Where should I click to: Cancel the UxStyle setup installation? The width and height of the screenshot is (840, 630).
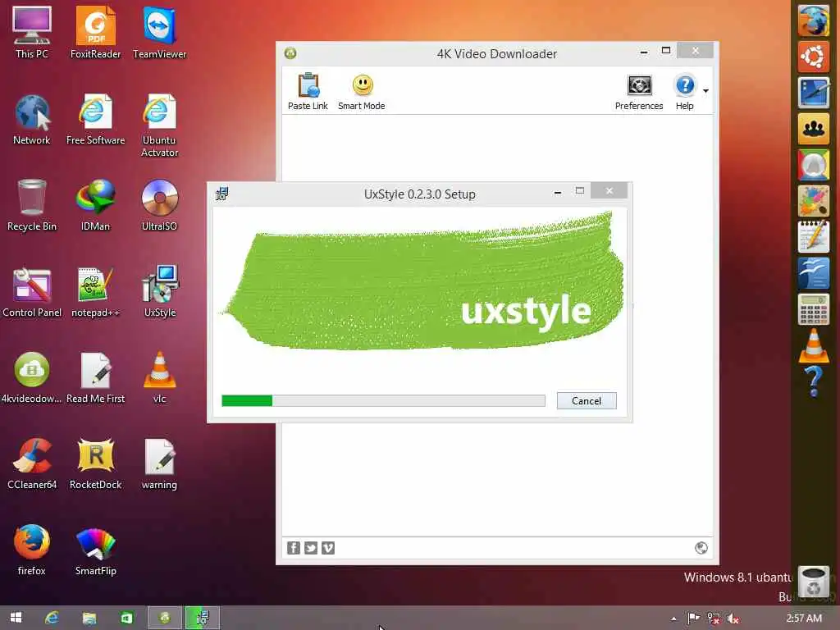point(586,400)
